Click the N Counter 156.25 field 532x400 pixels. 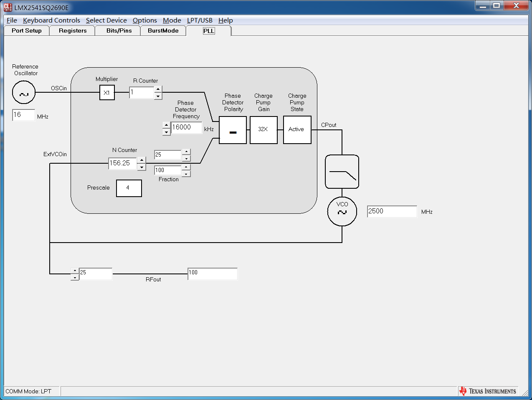(x=123, y=163)
